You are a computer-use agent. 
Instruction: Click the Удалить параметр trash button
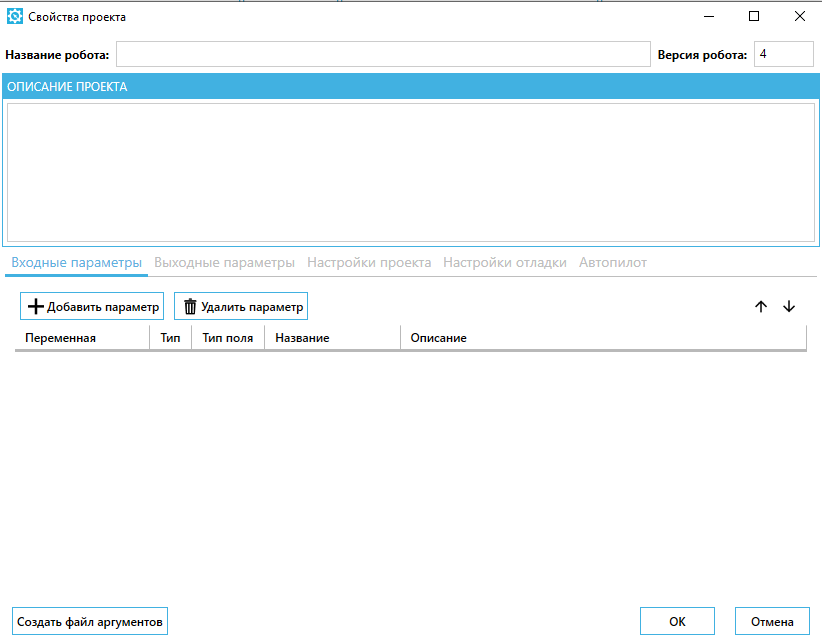pos(241,307)
